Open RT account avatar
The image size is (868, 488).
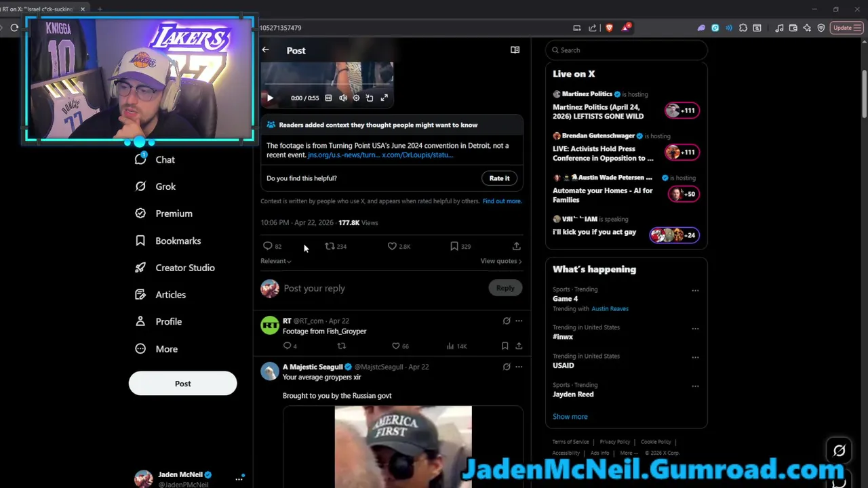click(270, 326)
